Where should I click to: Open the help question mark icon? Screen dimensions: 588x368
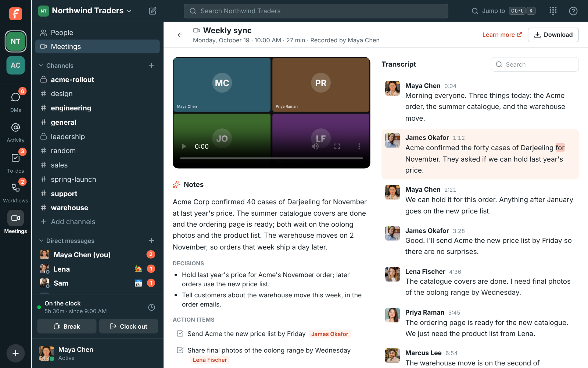coord(573,11)
